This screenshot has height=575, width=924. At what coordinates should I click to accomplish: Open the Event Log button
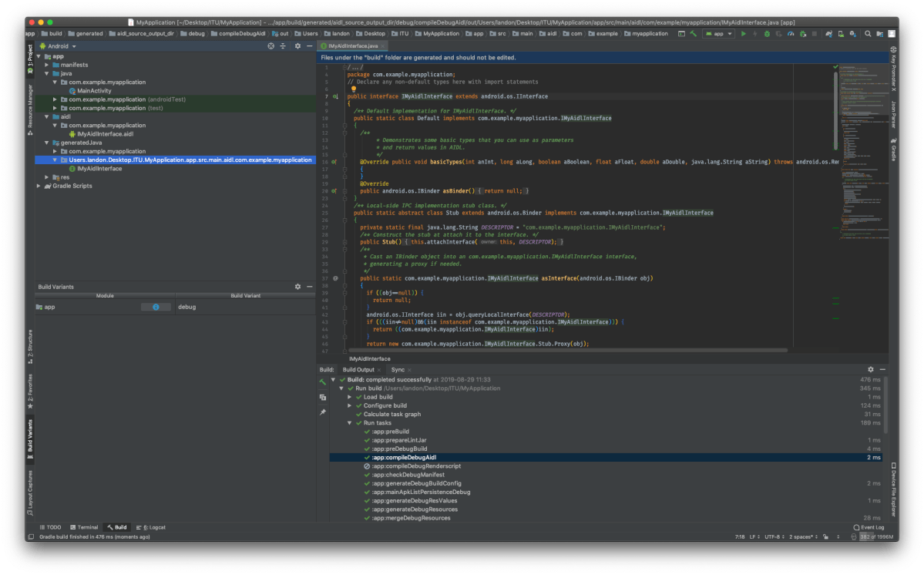[x=869, y=527]
